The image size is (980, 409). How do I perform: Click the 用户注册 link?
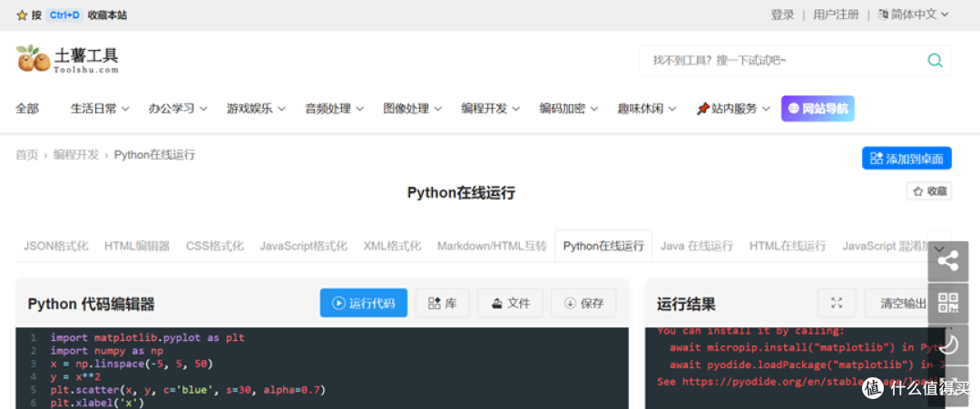pyautogui.click(x=836, y=15)
